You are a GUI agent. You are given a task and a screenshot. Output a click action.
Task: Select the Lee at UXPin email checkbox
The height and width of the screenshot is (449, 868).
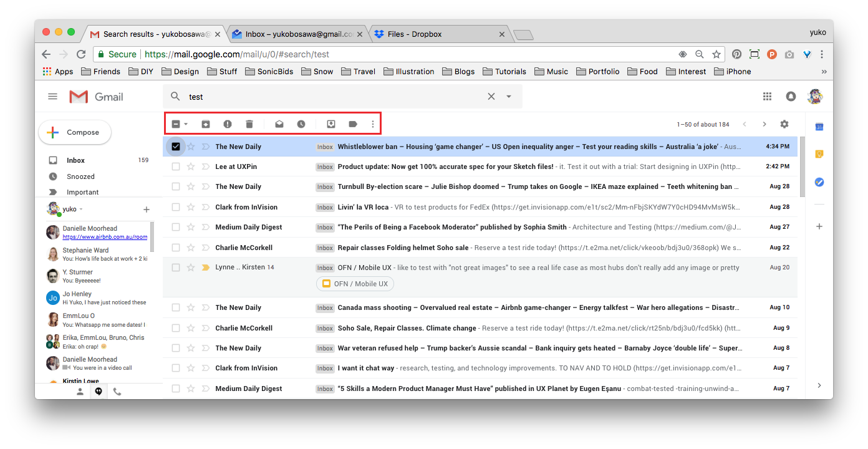coord(176,167)
